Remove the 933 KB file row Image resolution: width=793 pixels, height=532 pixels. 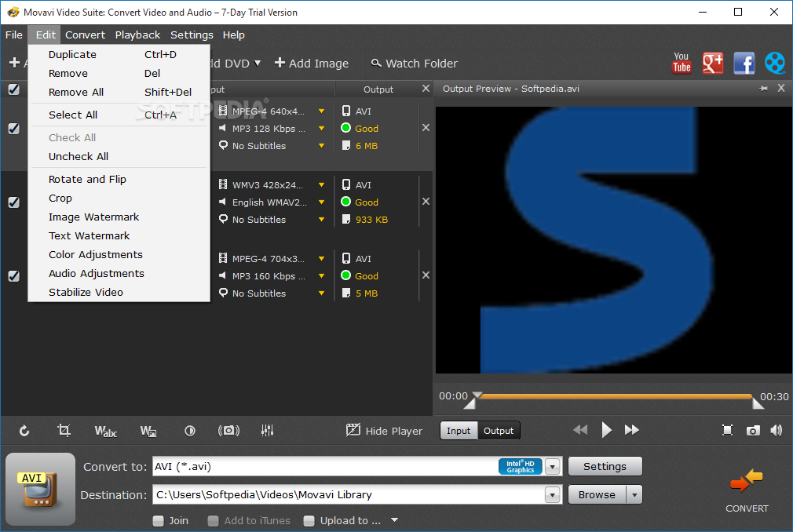click(426, 202)
